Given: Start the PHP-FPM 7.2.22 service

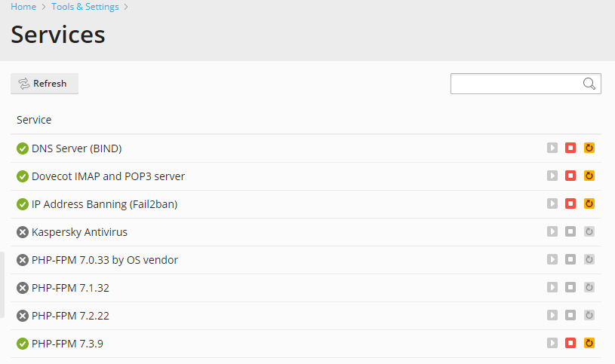Looking at the screenshot, I should pyautogui.click(x=552, y=315).
